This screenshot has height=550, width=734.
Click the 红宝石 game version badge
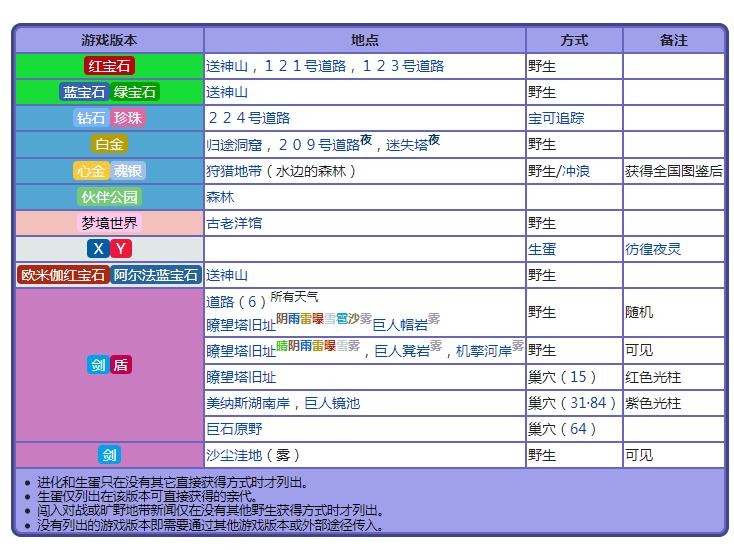click(110, 66)
